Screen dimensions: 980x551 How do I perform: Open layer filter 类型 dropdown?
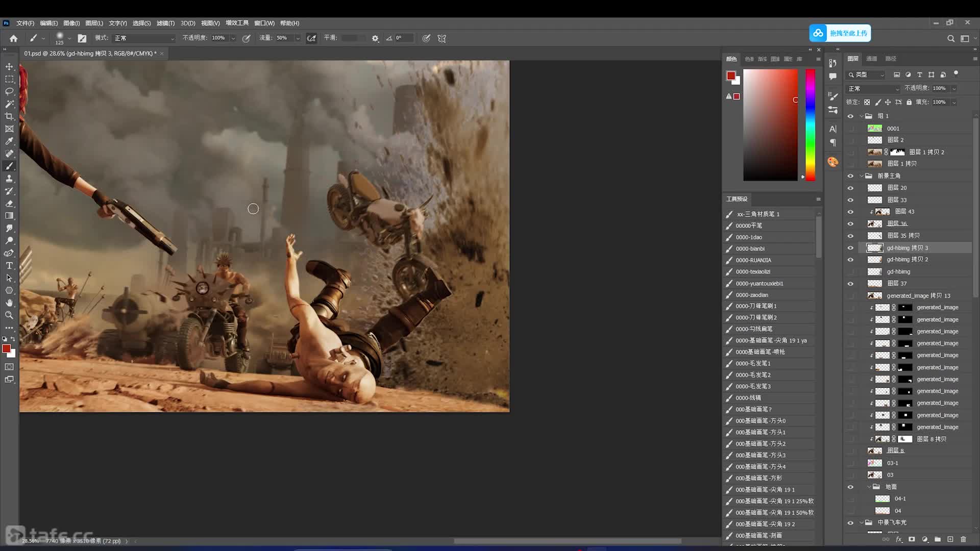867,74
